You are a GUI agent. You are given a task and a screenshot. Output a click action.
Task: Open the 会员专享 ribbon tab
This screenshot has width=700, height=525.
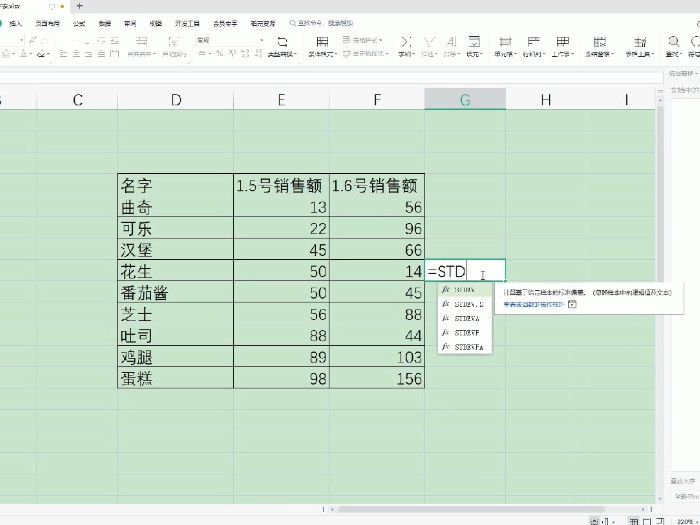coord(225,23)
